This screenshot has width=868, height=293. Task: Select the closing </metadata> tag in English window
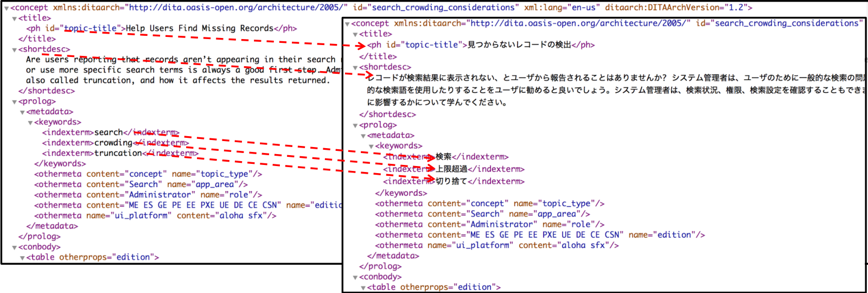[x=52, y=226]
